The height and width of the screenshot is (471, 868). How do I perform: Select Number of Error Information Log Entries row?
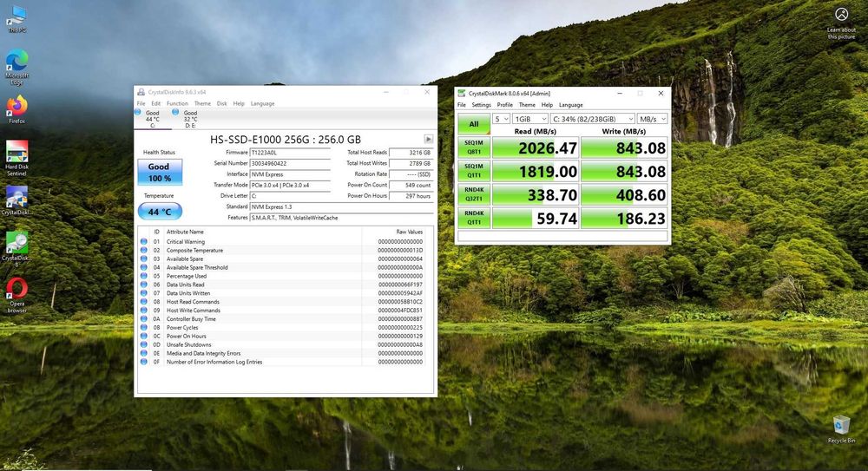point(282,362)
